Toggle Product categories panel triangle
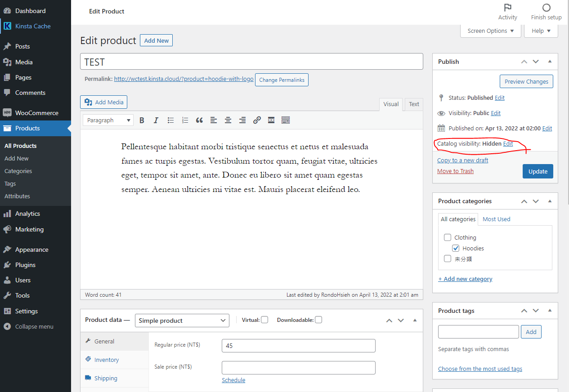Screen dimensions: 569x392 [550, 201]
